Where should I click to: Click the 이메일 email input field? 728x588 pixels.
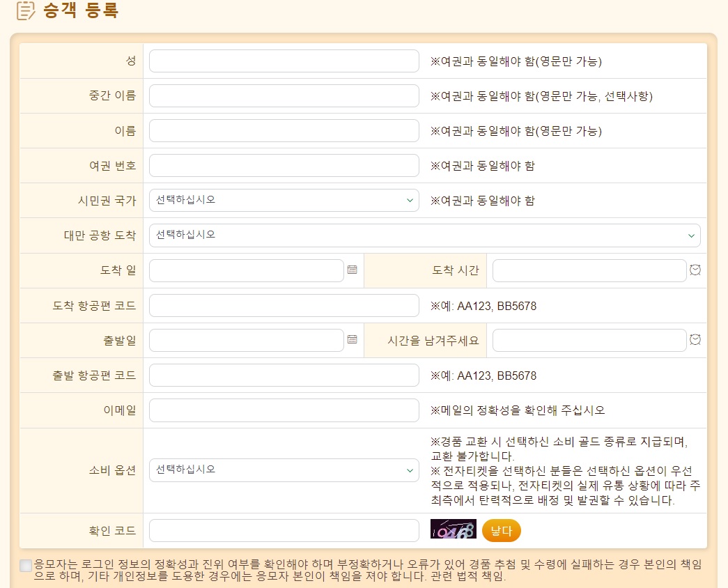[x=284, y=410]
